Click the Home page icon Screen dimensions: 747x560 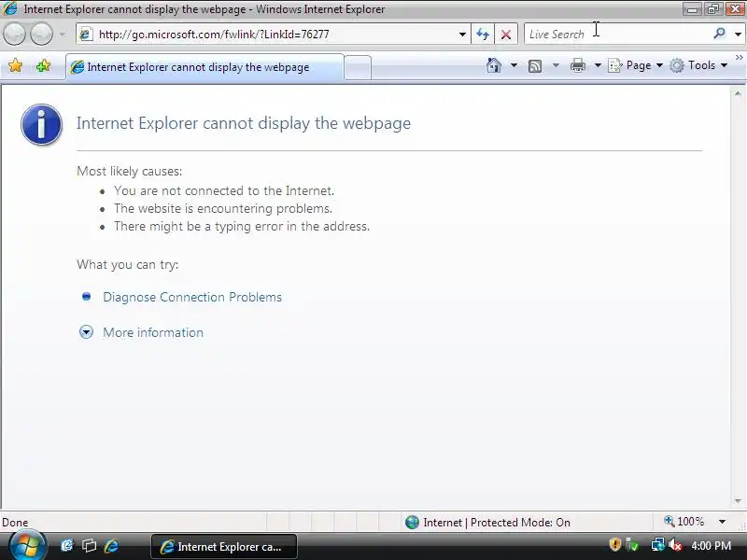tap(494, 65)
